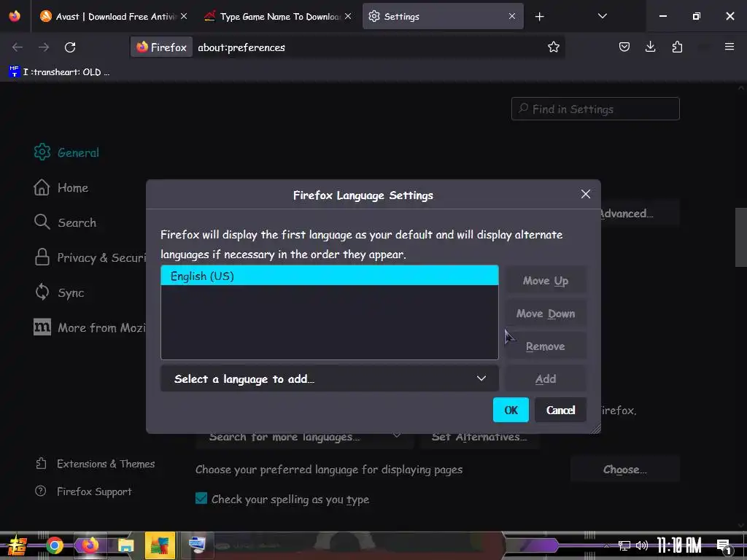The width and height of the screenshot is (747, 560).
Task: Click the Privacy padlock icon in sidebar
Action: [x=42, y=257]
